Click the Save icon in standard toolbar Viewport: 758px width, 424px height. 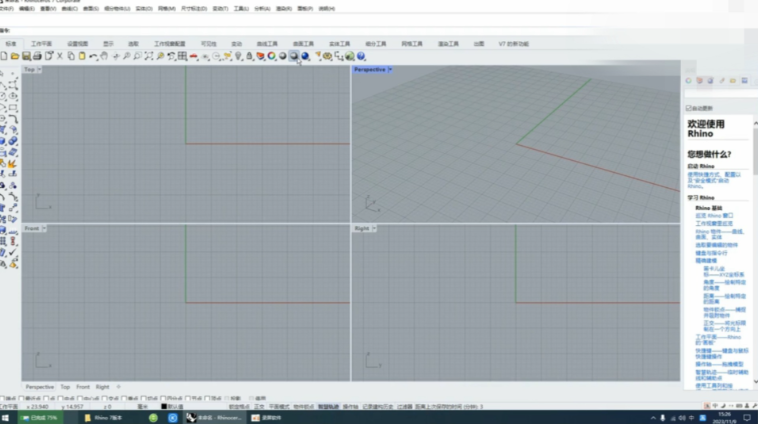tap(27, 57)
